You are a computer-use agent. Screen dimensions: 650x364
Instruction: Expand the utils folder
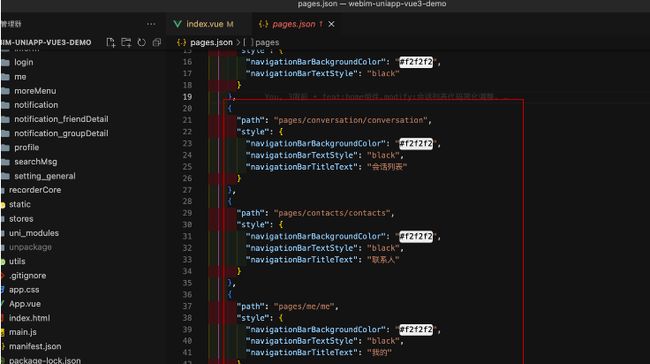(x=17, y=261)
